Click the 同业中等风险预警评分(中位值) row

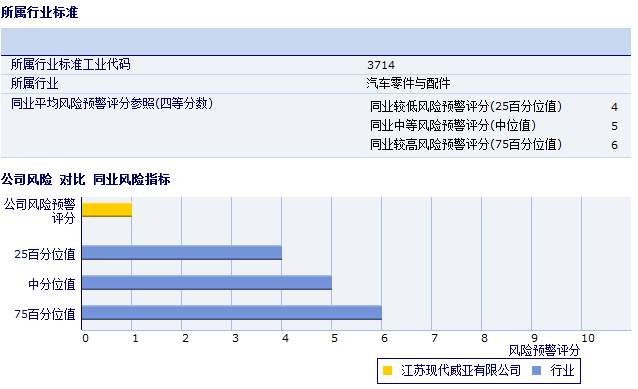[494, 125]
